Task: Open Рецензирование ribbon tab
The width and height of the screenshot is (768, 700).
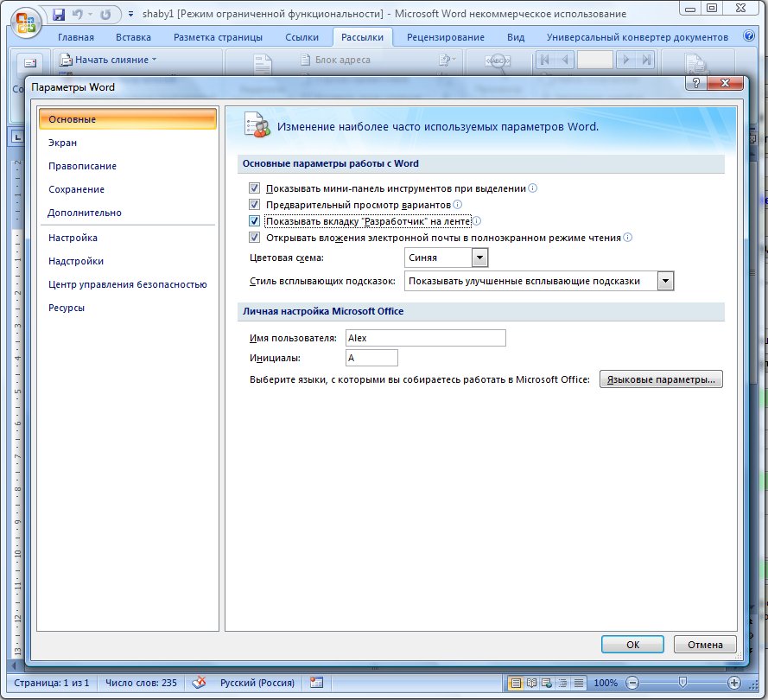Action: 445,37
